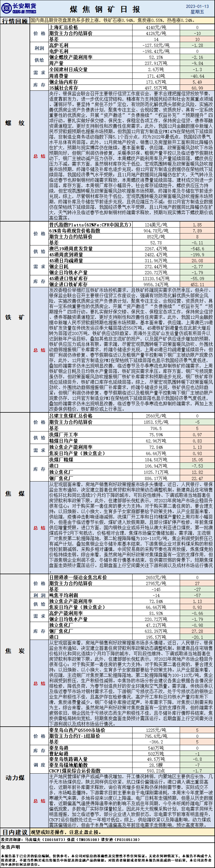Select the value 124美元/吨
Image resolution: width=215 pixels, height=868 pixels.
pyautogui.click(x=156, y=224)
